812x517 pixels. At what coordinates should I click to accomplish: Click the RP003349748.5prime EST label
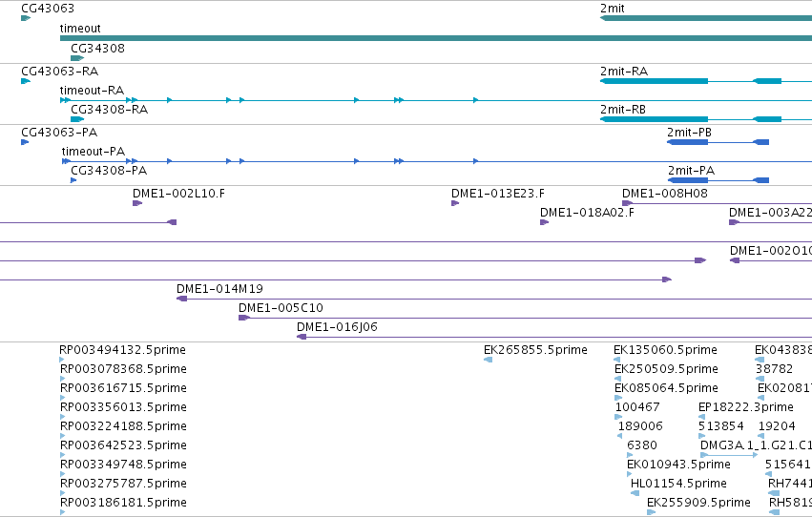tap(123, 465)
